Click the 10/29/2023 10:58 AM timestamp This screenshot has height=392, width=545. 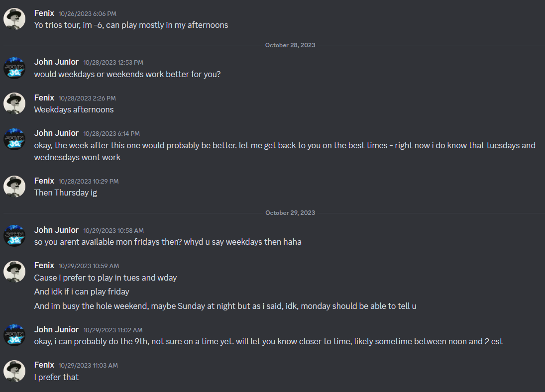[x=113, y=230]
